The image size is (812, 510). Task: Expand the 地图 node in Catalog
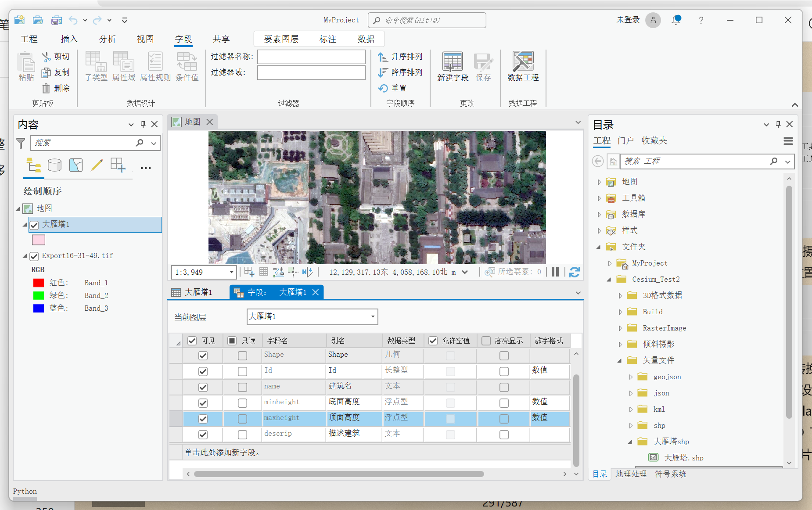pos(599,182)
